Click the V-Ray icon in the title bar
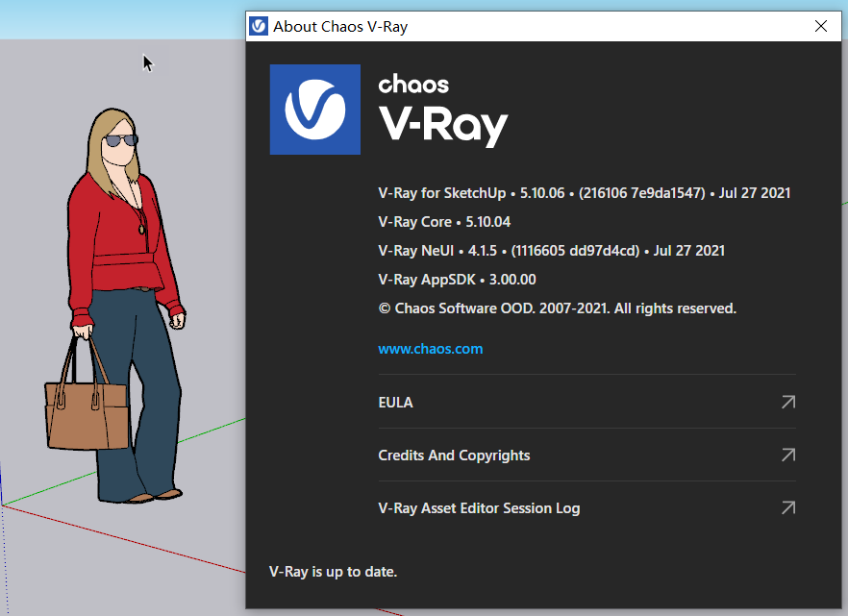848x616 pixels. 259,26
